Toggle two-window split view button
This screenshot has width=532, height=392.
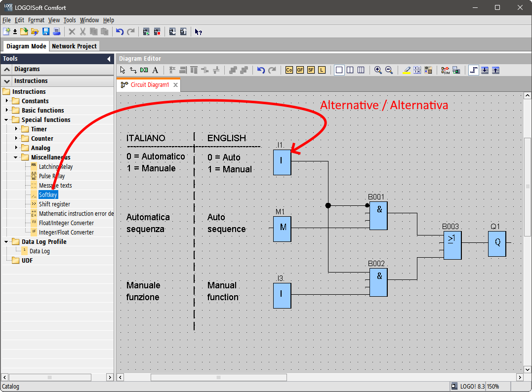coord(350,70)
